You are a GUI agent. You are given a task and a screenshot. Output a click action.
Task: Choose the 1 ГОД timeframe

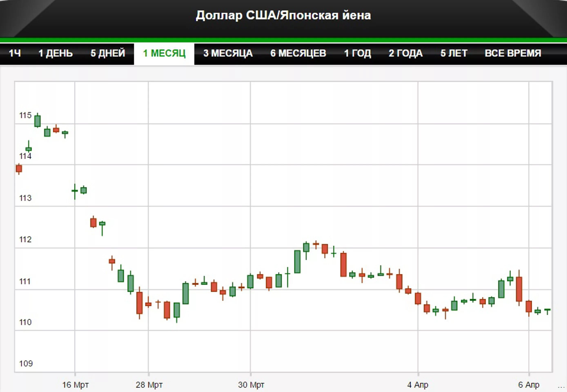click(357, 53)
